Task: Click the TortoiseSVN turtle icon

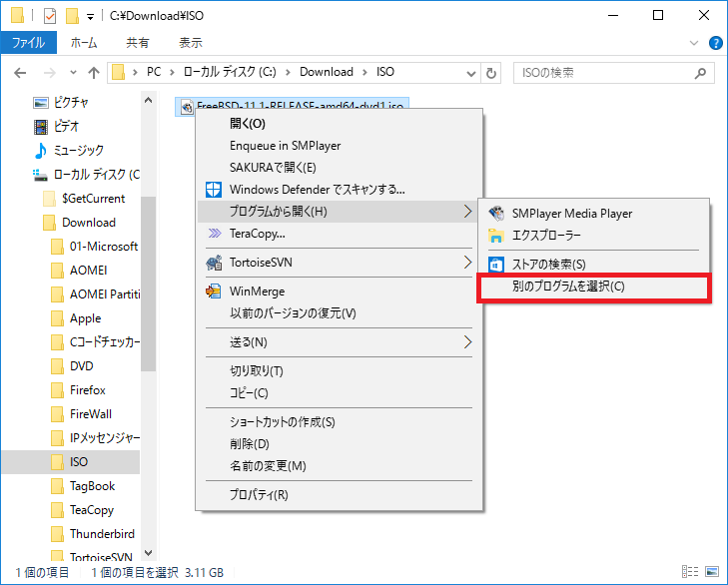Action: [x=214, y=263]
